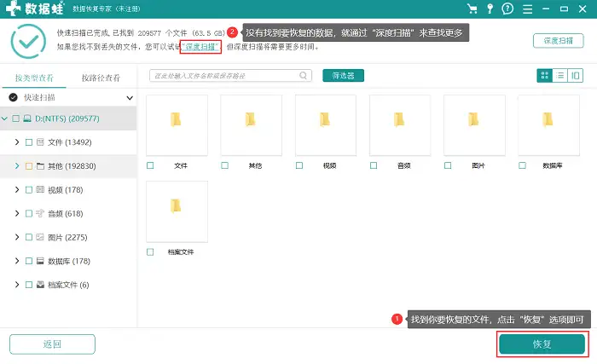
Task: Open the 档案文件 folder thumbnail
Action: point(177,211)
